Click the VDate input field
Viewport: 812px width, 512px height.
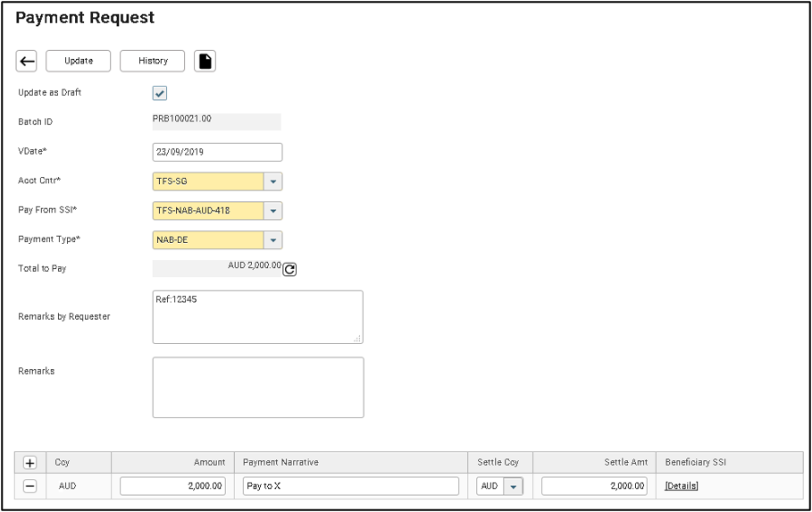click(217, 152)
